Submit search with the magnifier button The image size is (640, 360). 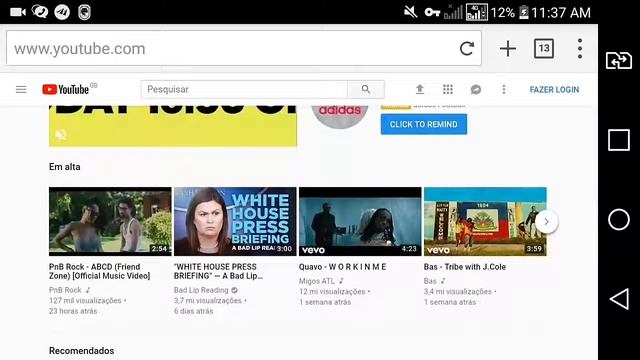tap(366, 89)
